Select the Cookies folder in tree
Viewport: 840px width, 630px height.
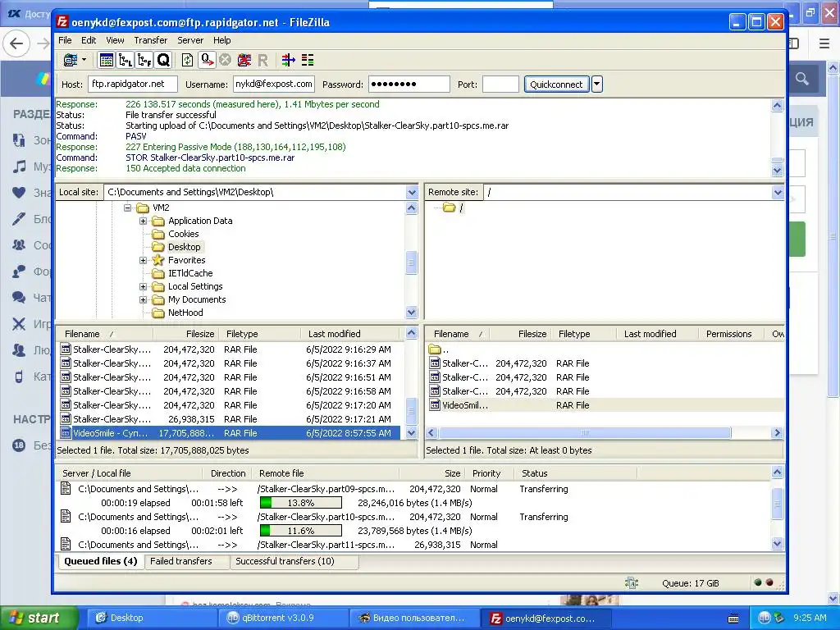(183, 234)
